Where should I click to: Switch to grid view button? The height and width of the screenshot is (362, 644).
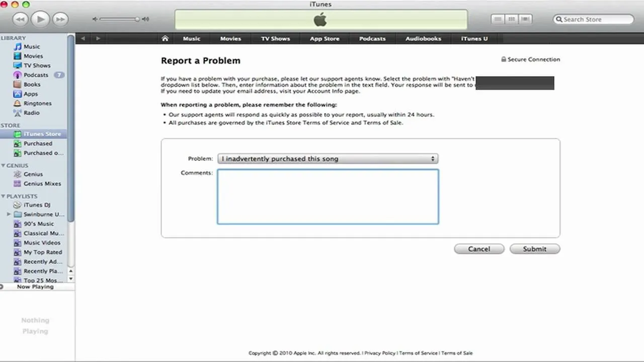512,19
